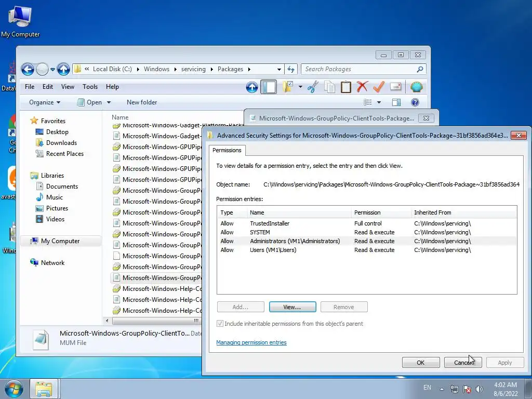532x399 pixels.
Task: Select Music library in the sidebar
Action: click(54, 197)
